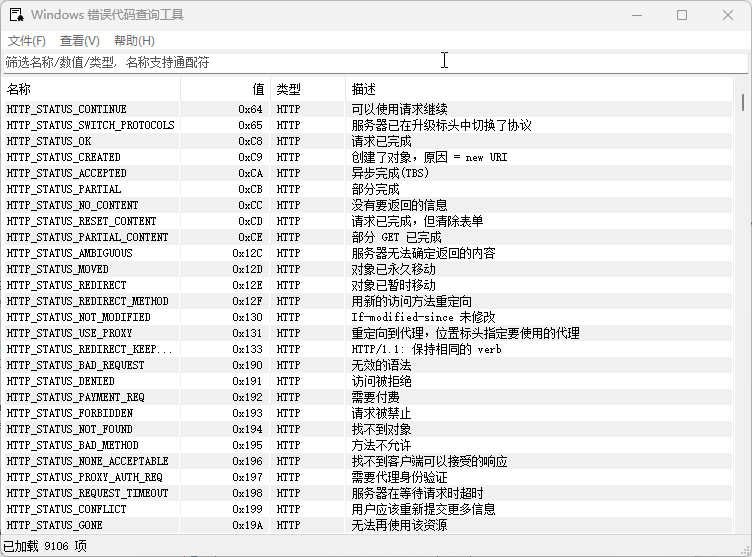The image size is (752, 557).
Task: Close the error code lookup window
Action: 728,15
